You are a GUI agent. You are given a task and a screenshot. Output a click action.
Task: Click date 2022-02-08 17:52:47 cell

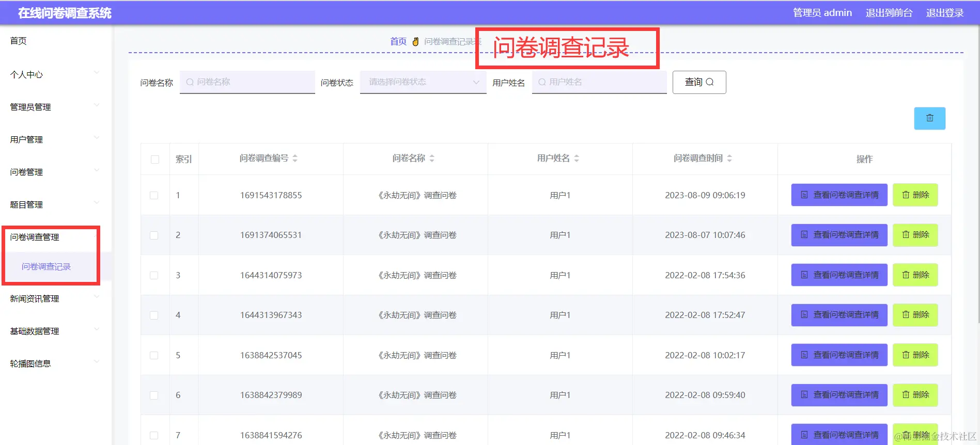pos(705,315)
